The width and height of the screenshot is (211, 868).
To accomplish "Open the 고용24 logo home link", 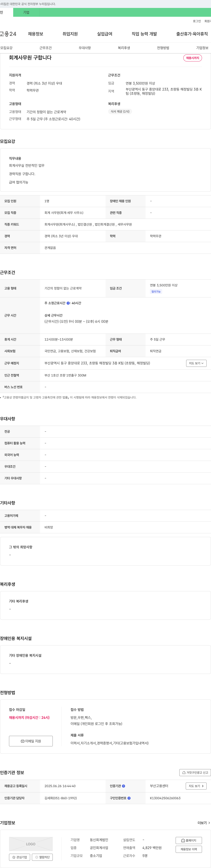I will tap(8, 34).
